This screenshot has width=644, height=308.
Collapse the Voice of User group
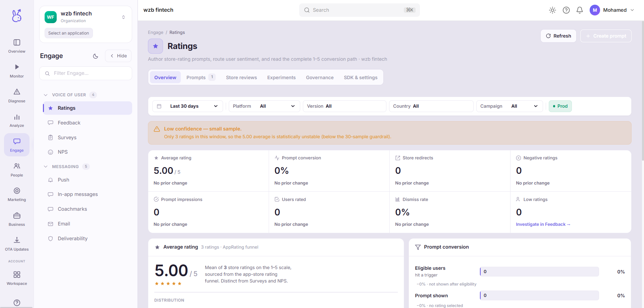click(69, 95)
